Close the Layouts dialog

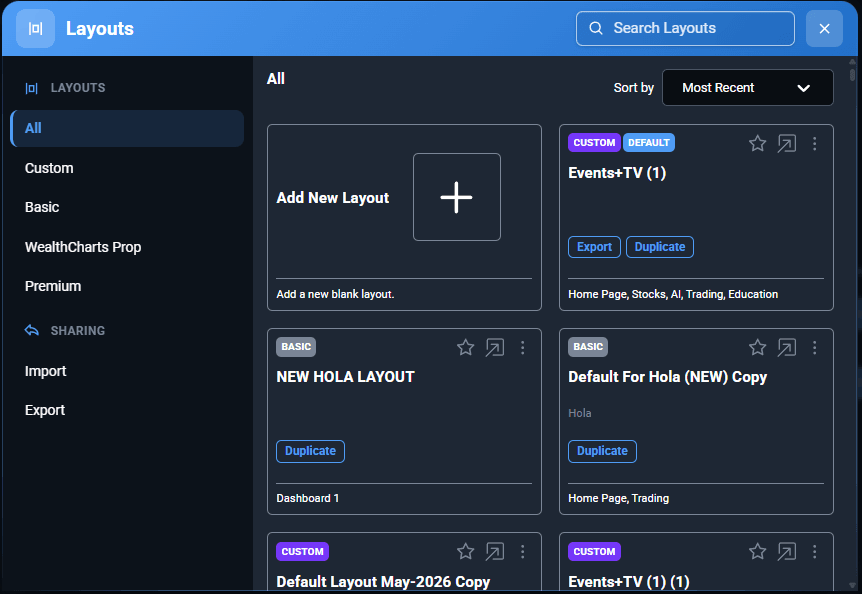point(824,29)
